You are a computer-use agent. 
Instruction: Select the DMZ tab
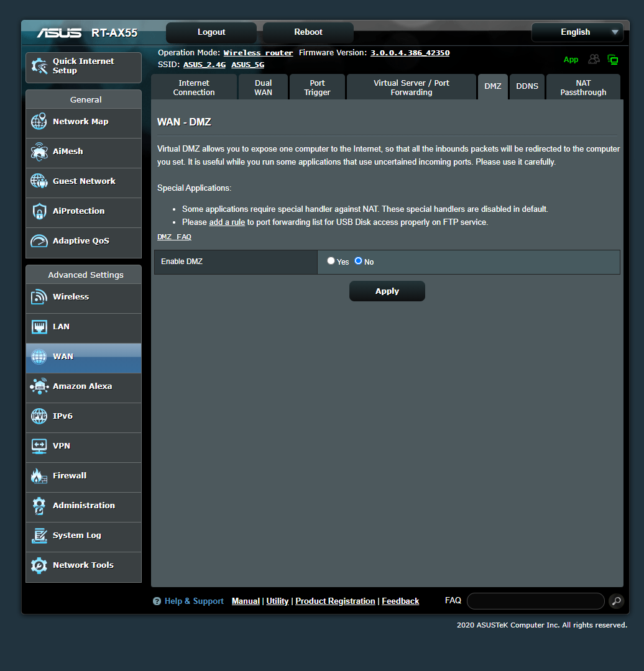(x=493, y=87)
